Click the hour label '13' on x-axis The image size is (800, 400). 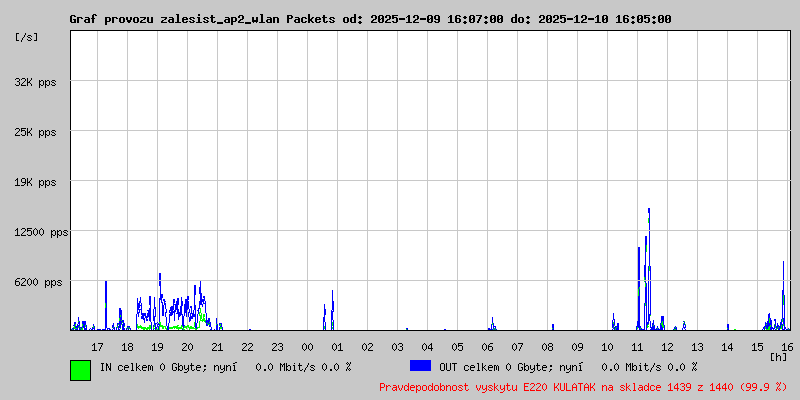(x=697, y=347)
